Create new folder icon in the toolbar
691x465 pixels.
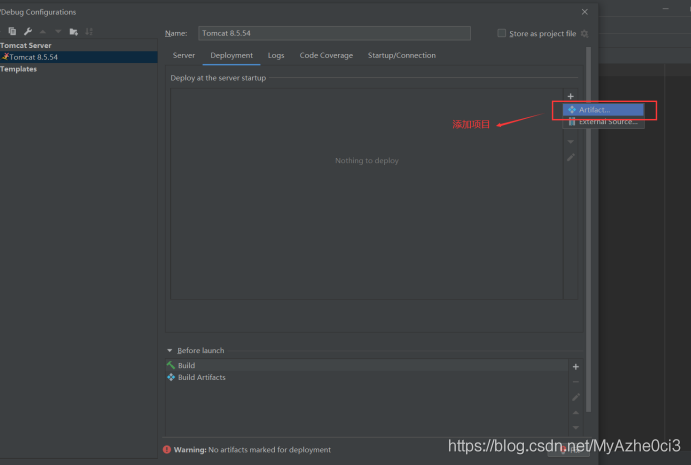(x=74, y=31)
